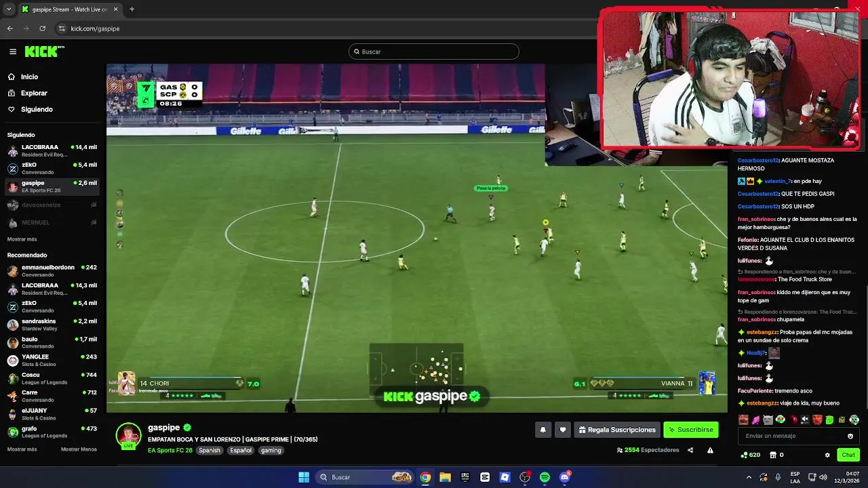Open Coscu recommended channel
Image resolution: width=868 pixels, height=488 pixels.
[52, 378]
